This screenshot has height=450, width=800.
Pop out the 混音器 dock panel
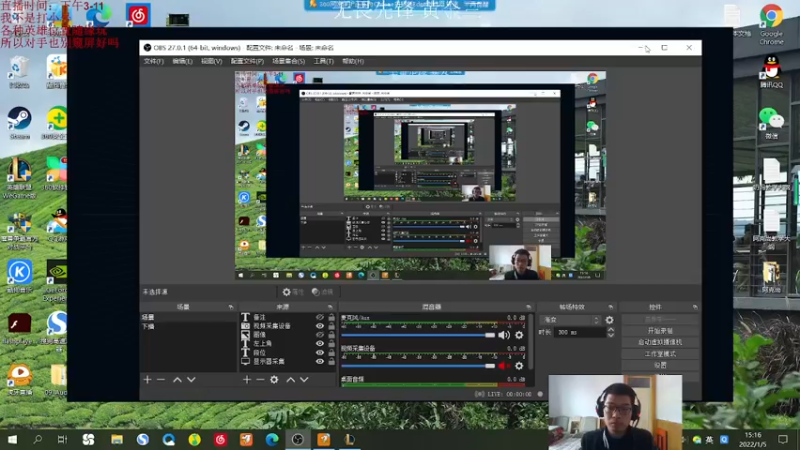(x=528, y=307)
